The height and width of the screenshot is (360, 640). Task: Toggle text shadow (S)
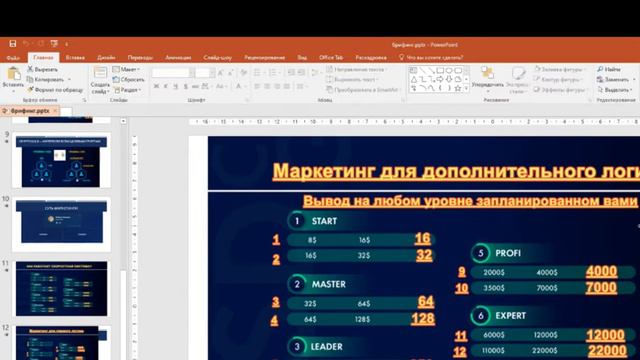pyautogui.click(x=186, y=86)
